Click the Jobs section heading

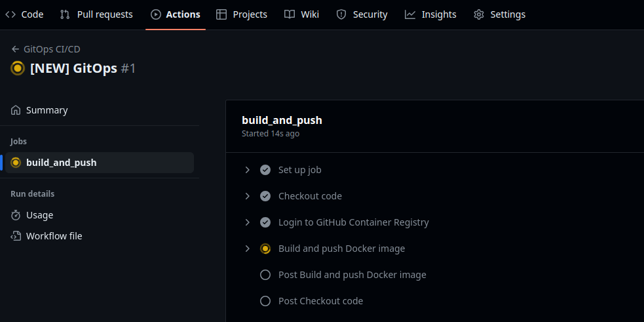(x=18, y=142)
